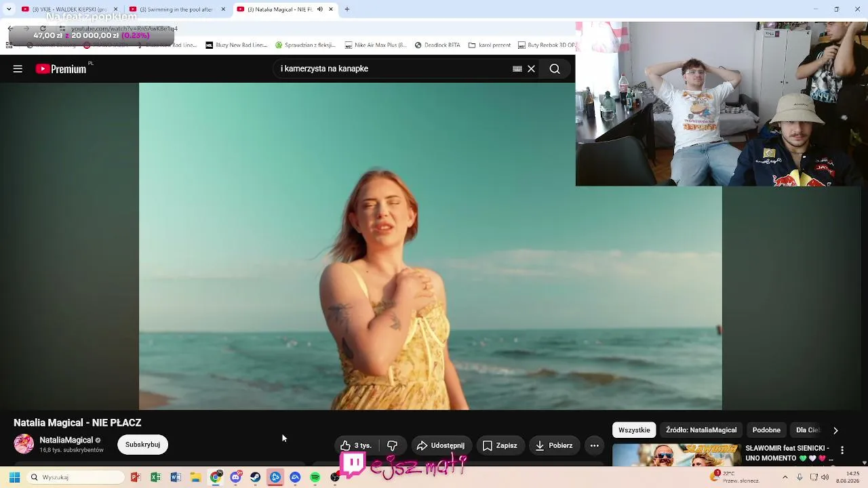The width and height of the screenshot is (868, 488).
Task: Select the Podobne filter chip
Action: click(766, 430)
